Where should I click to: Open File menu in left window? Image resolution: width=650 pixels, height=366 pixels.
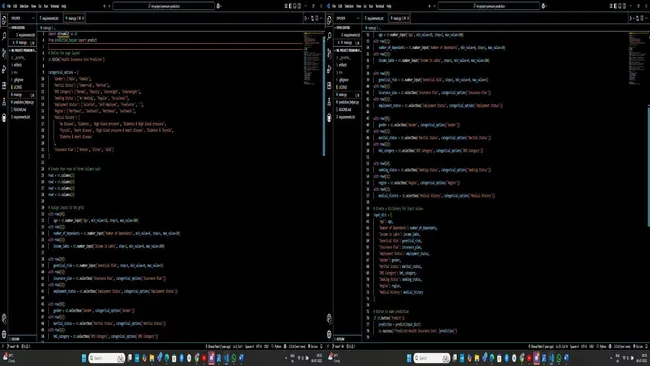point(9,6)
